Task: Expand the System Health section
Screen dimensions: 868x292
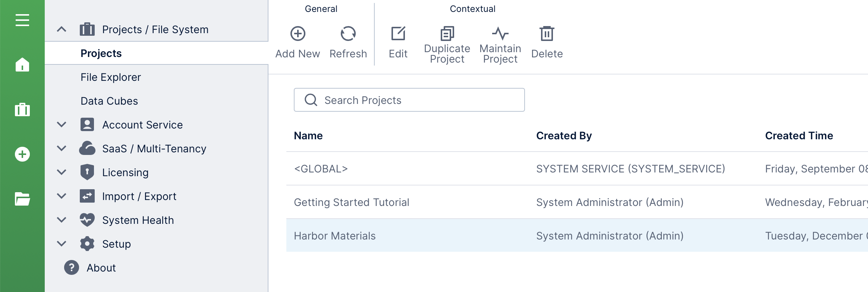Action: click(62, 220)
